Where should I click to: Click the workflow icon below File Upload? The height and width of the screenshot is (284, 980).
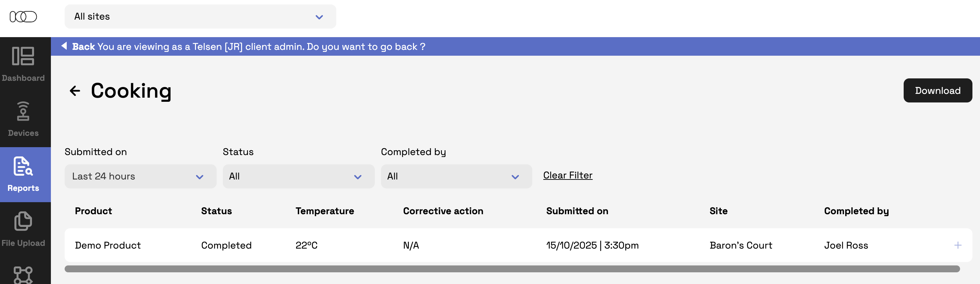tap(23, 275)
